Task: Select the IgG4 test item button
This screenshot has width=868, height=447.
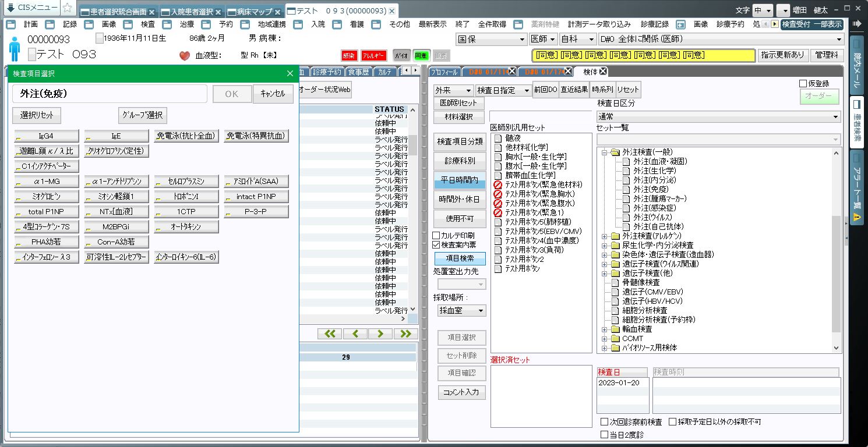Action: tap(47, 136)
